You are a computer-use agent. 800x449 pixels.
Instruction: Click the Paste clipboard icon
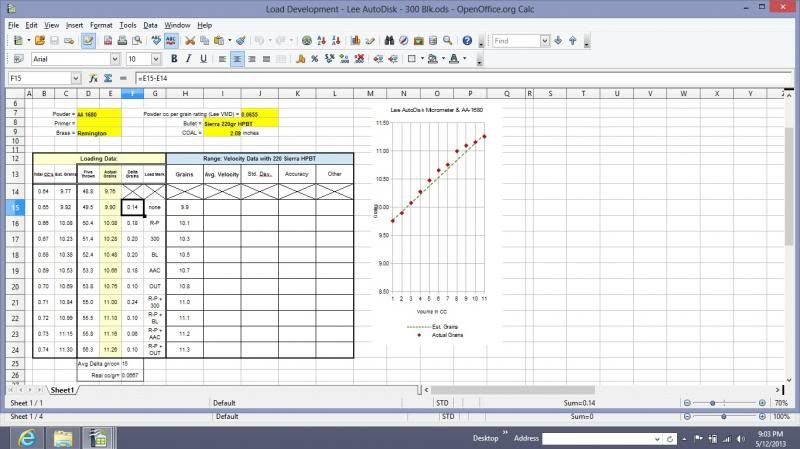219,40
